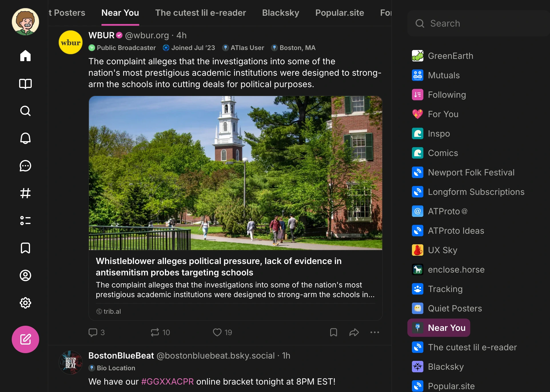
Task: Click the Public Broadcaster label badge
Action: 122,48
